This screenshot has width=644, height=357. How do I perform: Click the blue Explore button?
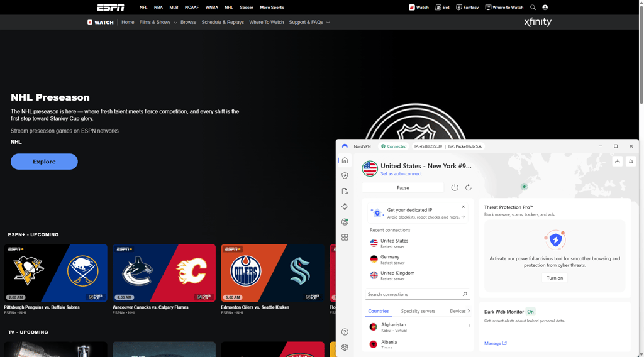coord(44,162)
